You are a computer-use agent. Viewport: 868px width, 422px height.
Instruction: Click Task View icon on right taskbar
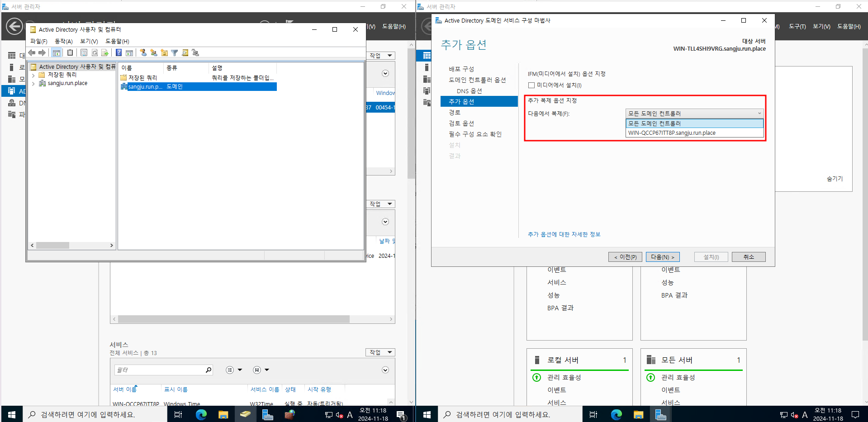pos(593,414)
